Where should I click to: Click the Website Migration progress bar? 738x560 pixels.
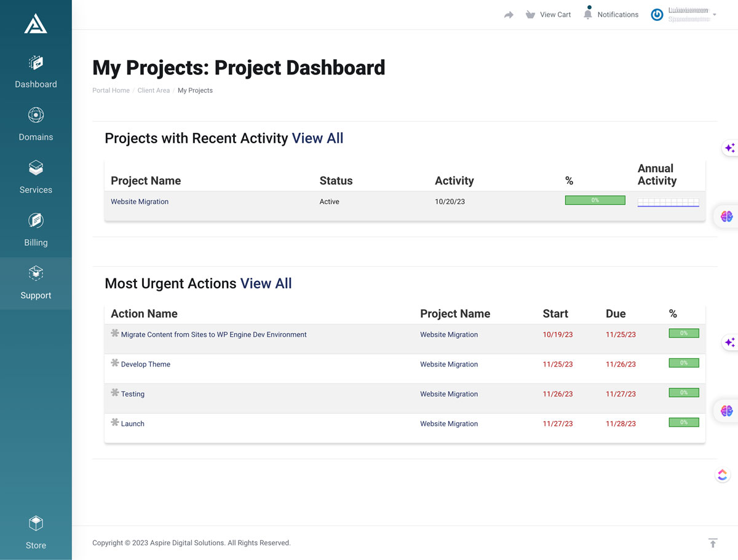pos(595,200)
